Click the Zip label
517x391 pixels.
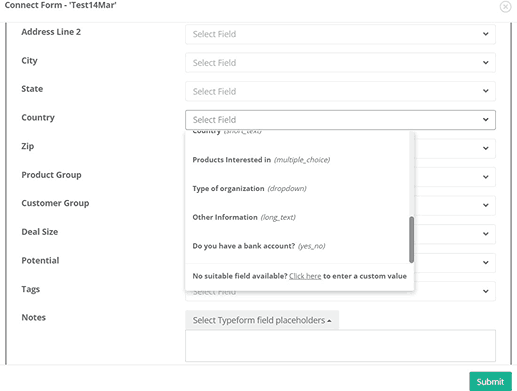coord(28,146)
